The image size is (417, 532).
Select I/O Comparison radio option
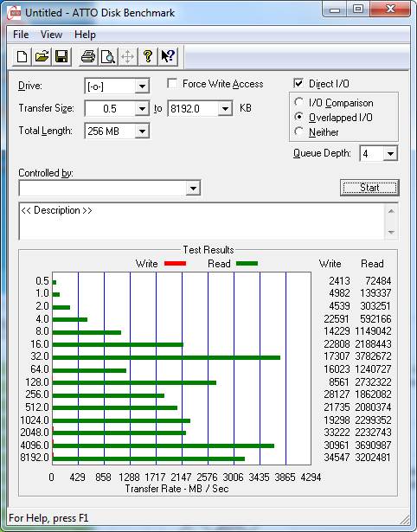(299, 102)
